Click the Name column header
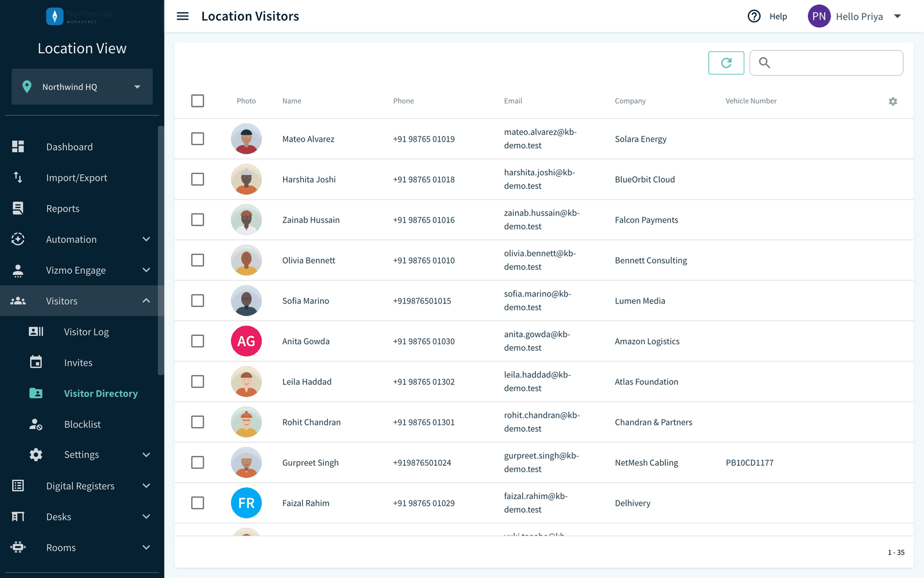 (x=292, y=101)
